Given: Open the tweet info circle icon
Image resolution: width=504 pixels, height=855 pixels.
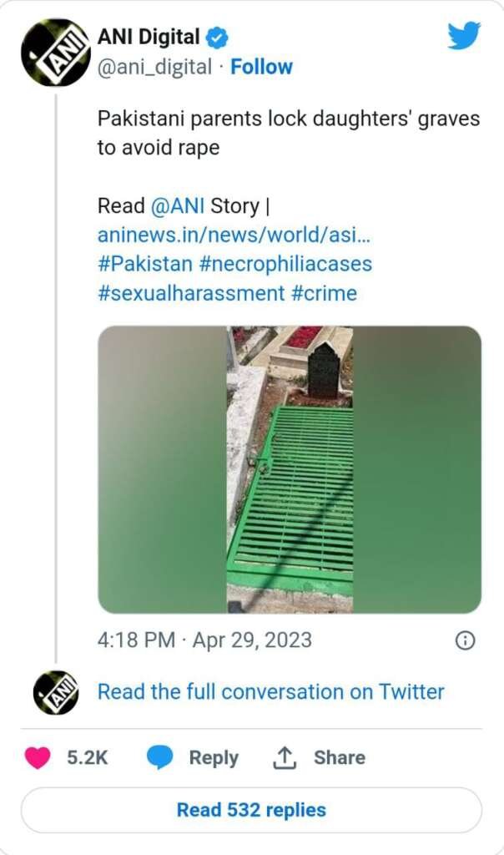Looking at the screenshot, I should (465, 640).
